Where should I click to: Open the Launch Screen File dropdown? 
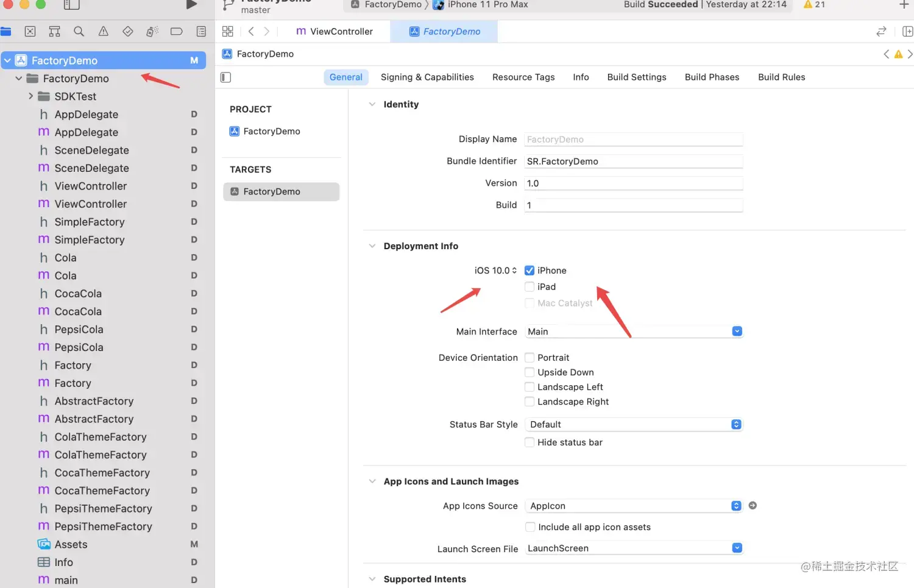pos(634,548)
